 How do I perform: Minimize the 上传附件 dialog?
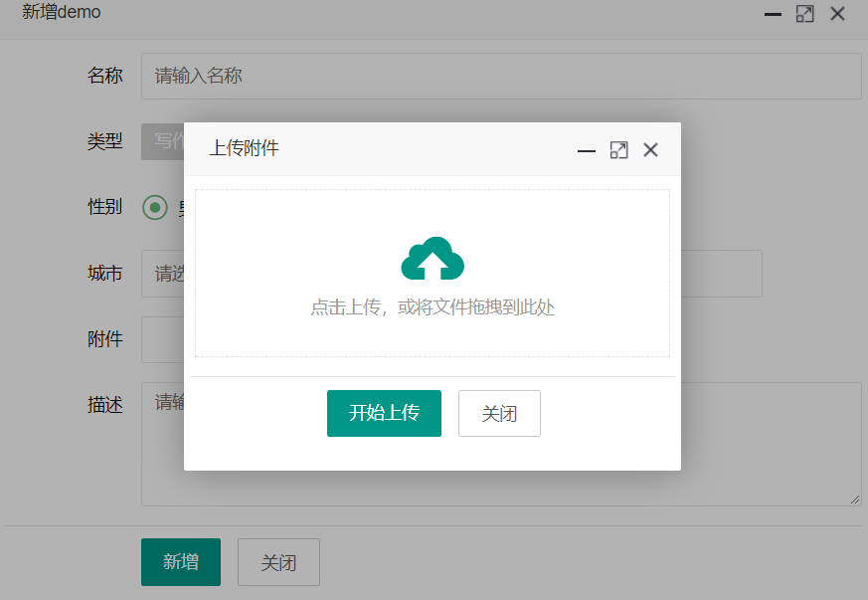[587, 150]
